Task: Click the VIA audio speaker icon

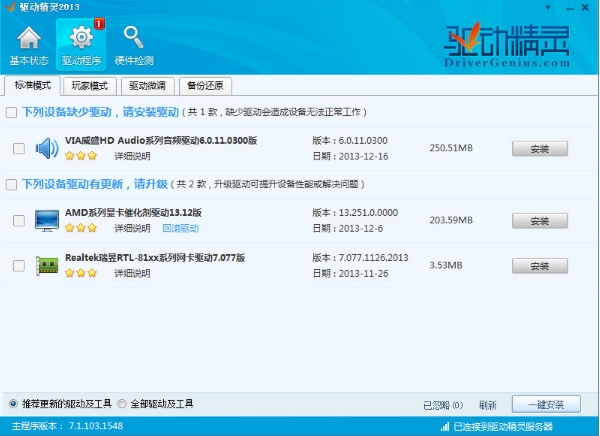Action: (47, 149)
